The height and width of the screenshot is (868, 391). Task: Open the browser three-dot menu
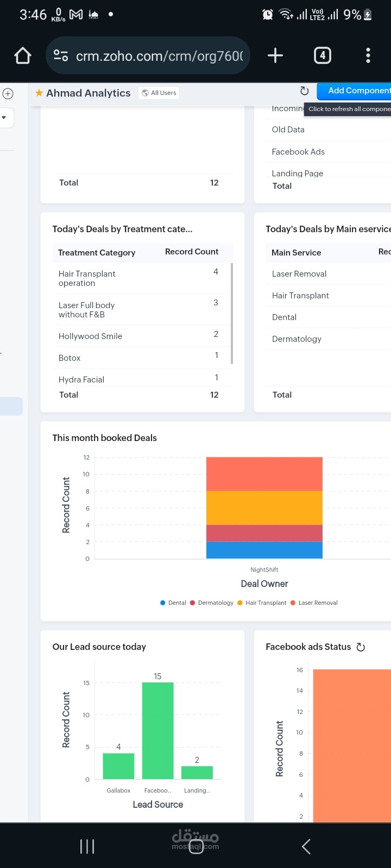[368, 55]
